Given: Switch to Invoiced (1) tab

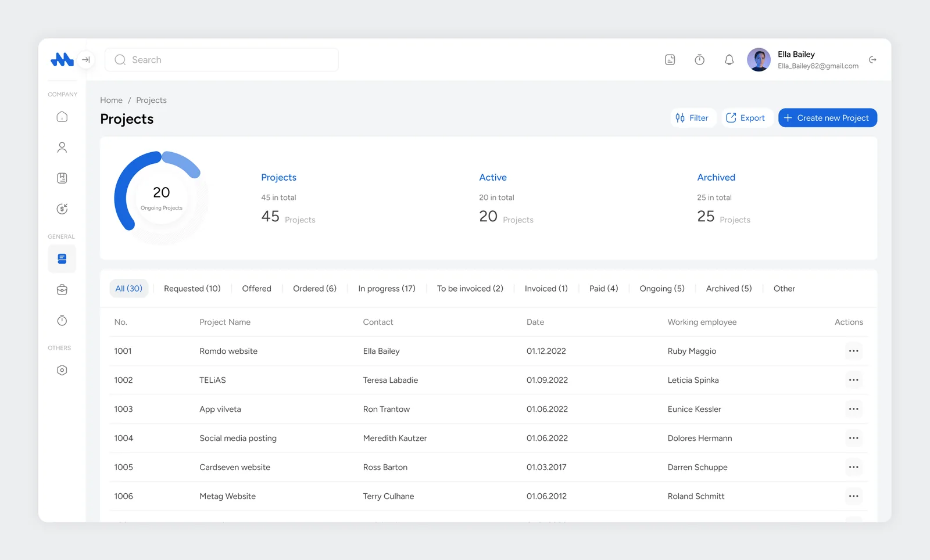Looking at the screenshot, I should click(x=546, y=288).
